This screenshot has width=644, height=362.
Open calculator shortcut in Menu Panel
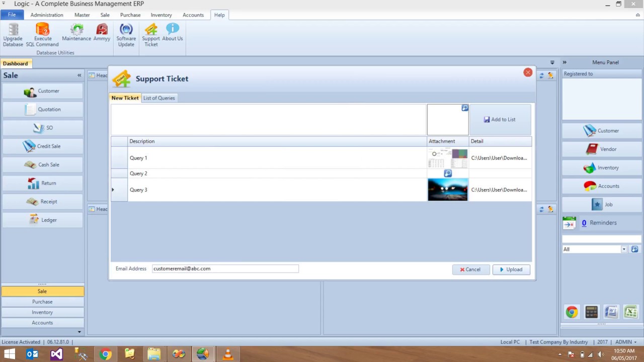(x=591, y=312)
